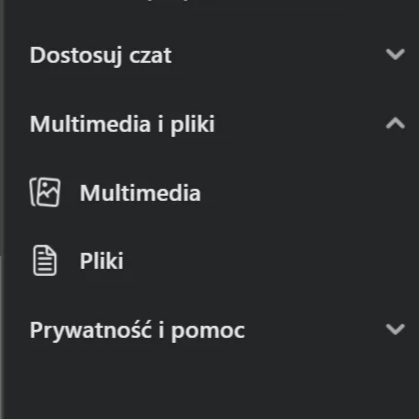Click the Multimedia i pliki heading text
Viewport: 419px width, 419px height.
122,124
